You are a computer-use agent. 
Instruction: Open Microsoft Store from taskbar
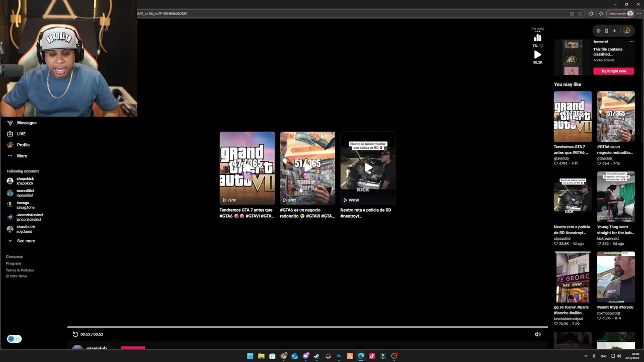(272, 356)
